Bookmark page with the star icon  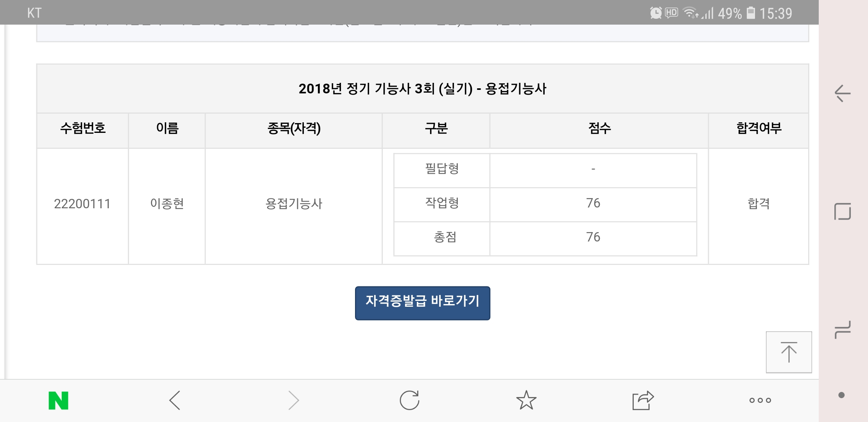point(526,401)
